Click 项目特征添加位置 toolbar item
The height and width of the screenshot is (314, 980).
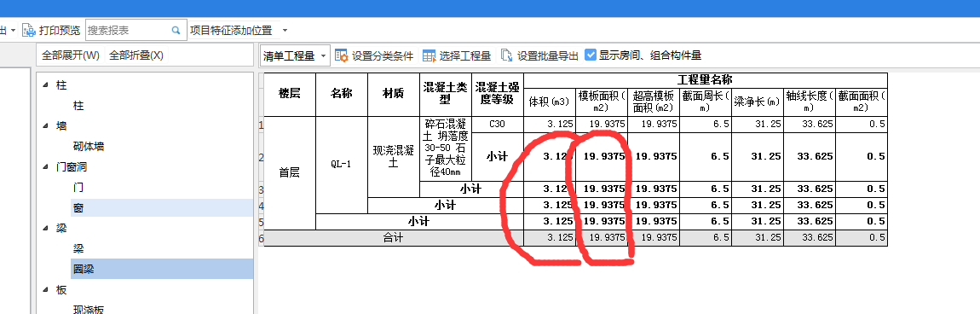tap(231, 30)
